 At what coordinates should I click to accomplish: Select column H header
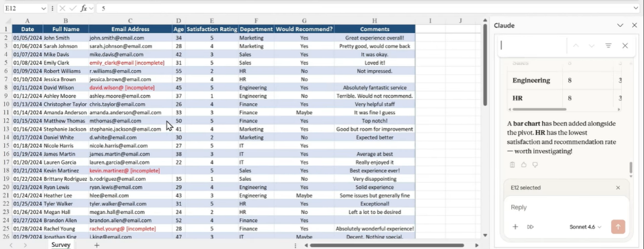[x=374, y=21]
